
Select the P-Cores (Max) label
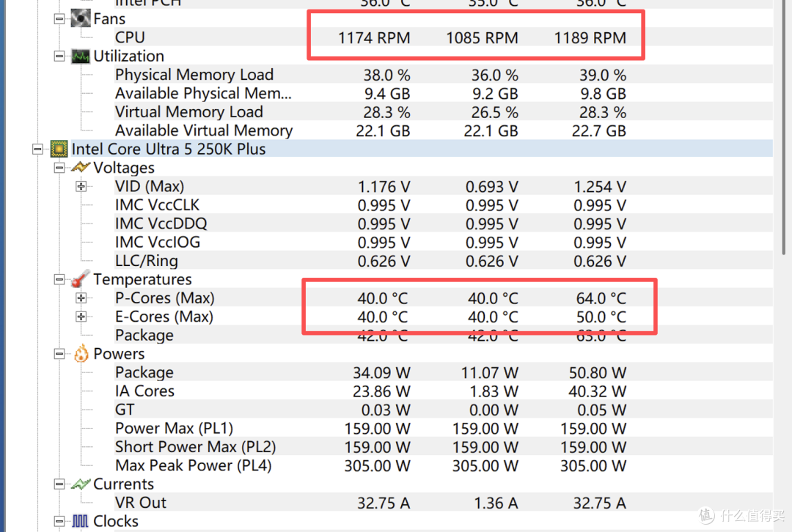tap(165, 298)
